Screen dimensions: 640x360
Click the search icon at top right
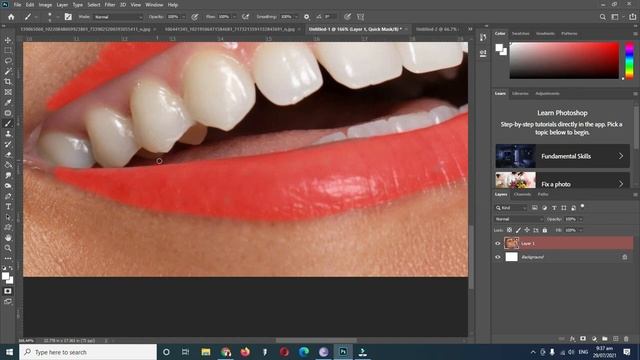tap(602, 17)
